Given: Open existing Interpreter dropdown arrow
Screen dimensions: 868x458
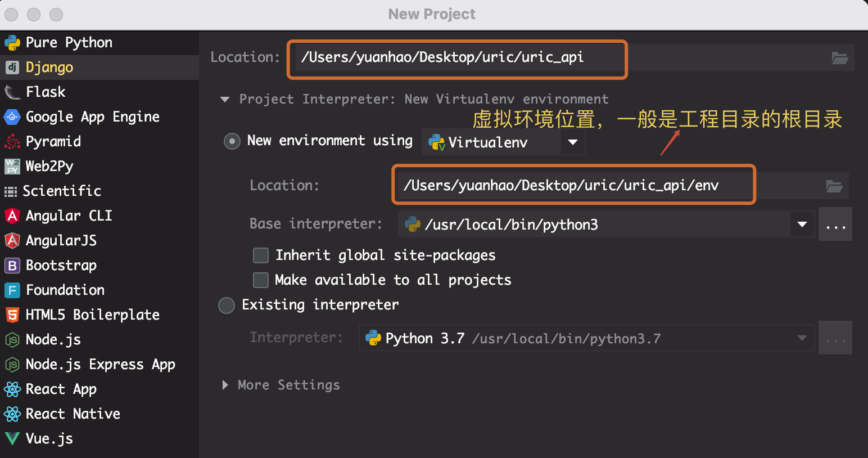Looking at the screenshot, I should point(802,338).
